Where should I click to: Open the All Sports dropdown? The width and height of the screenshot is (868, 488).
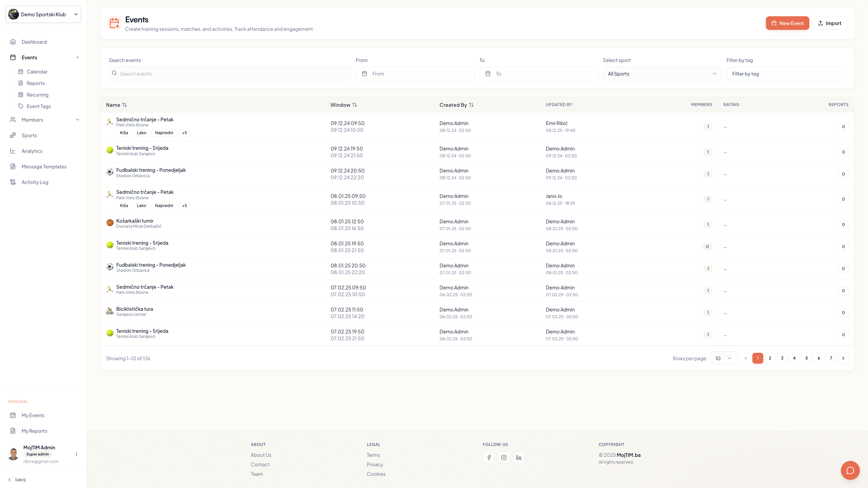tap(662, 74)
